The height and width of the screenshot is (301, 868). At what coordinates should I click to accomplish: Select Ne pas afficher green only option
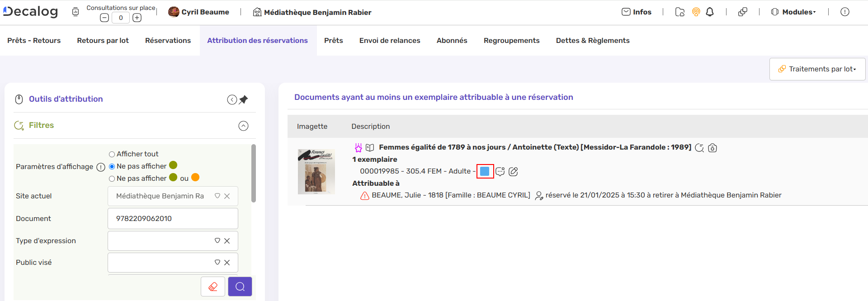pyautogui.click(x=112, y=166)
